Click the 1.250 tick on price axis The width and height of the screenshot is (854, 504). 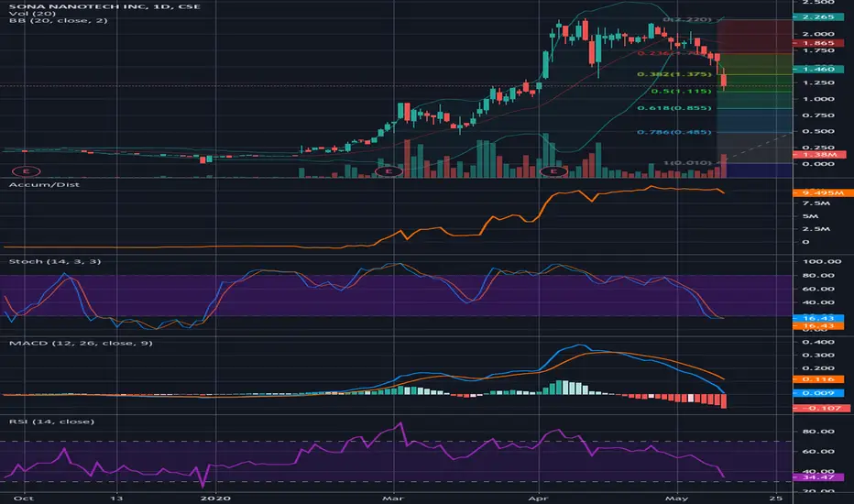click(818, 82)
